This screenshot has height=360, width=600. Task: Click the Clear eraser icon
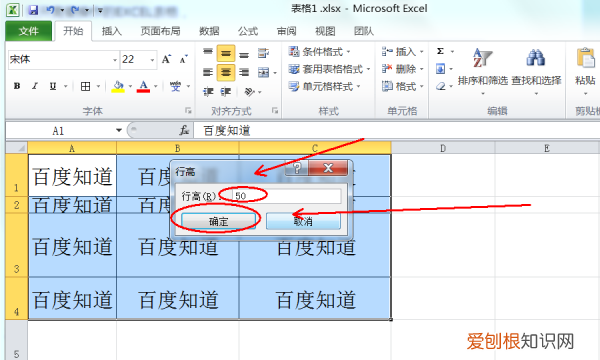tap(440, 86)
